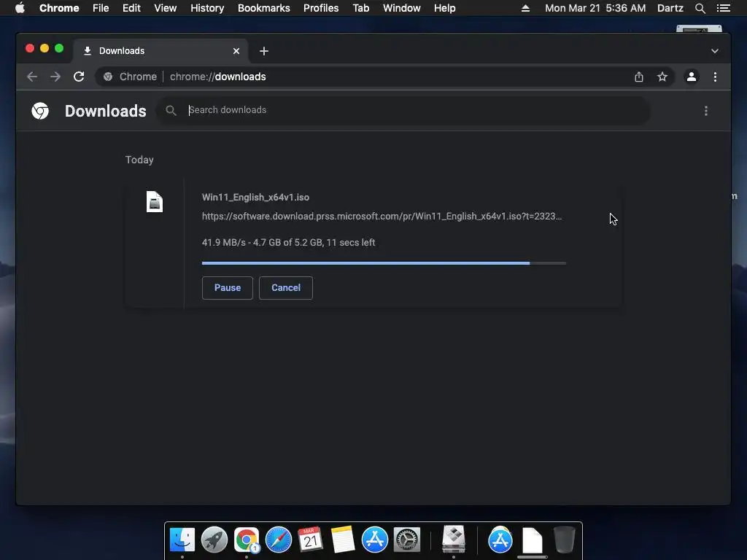Click the share page icon in address bar
The height and width of the screenshot is (560, 747).
[639, 77]
